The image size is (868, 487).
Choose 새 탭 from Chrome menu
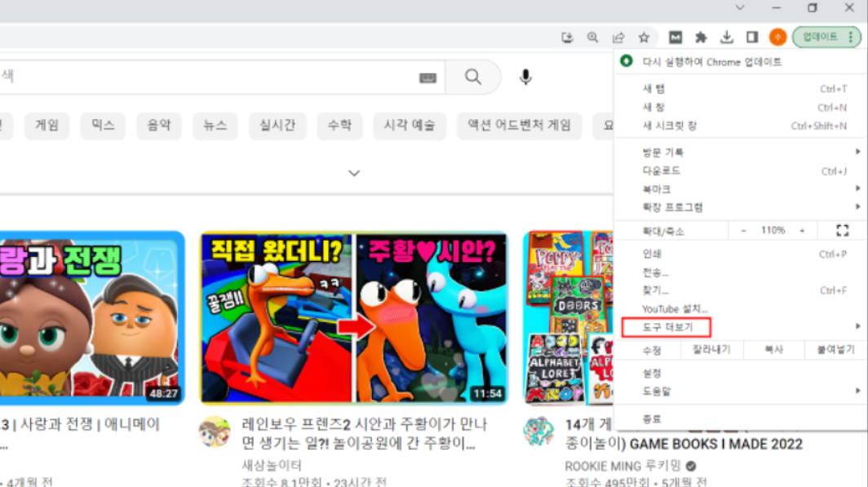coord(741,89)
